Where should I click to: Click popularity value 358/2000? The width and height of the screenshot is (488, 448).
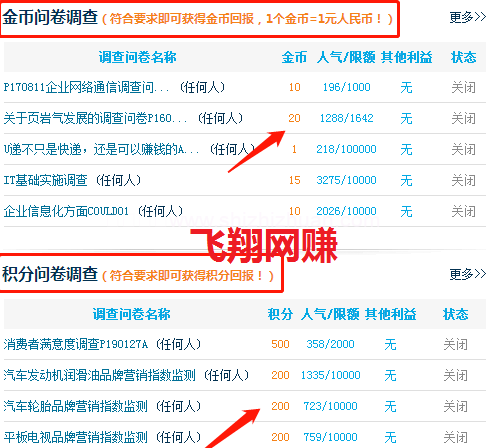pos(330,344)
